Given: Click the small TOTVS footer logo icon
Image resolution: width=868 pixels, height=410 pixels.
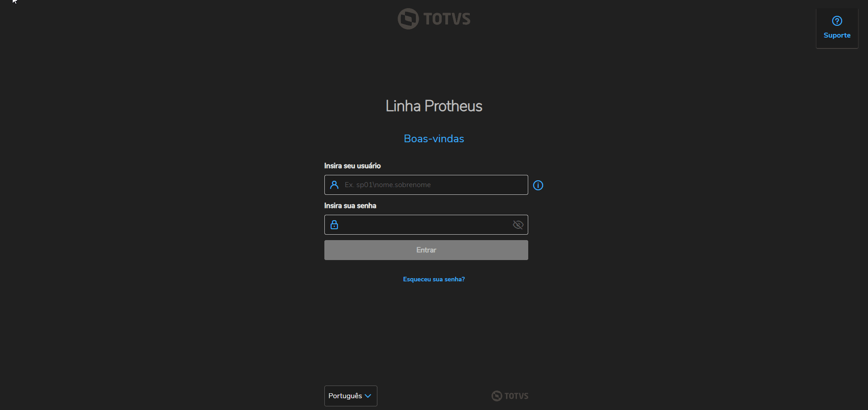Looking at the screenshot, I should (497, 396).
